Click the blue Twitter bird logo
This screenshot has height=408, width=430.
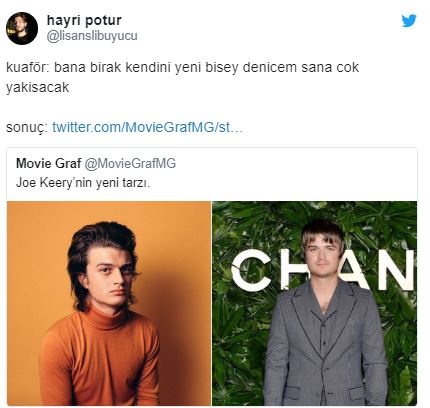[409, 21]
